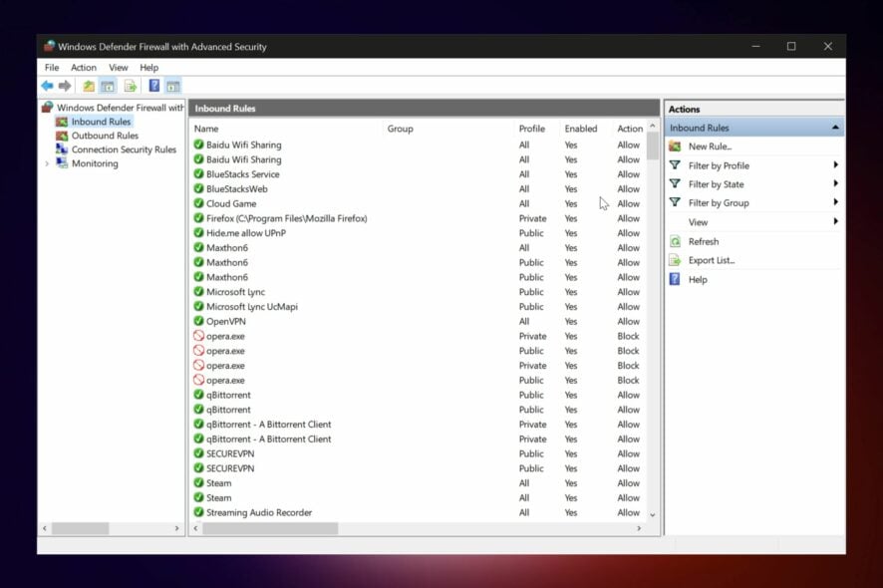Image resolution: width=883 pixels, height=588 pixels.
Task: Open the Filter by State submenu
Action: pyautogui.click(x=720, y=183)
